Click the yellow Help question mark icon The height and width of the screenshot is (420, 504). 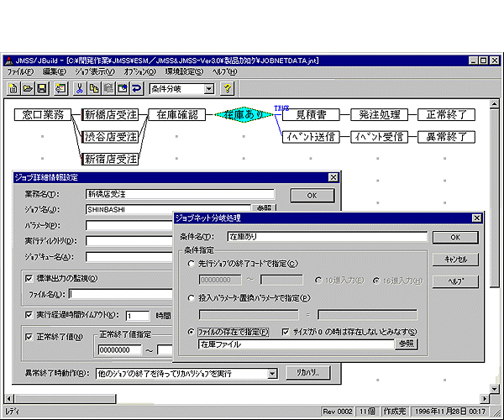click(x=227, y=88)
